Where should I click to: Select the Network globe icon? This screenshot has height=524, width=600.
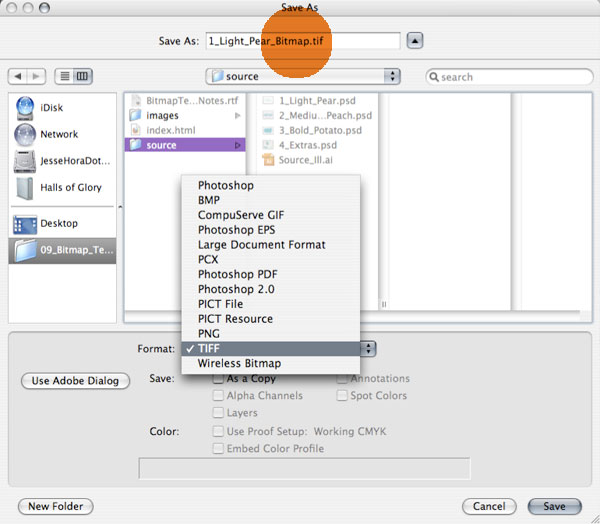click(x=24, y=135)
